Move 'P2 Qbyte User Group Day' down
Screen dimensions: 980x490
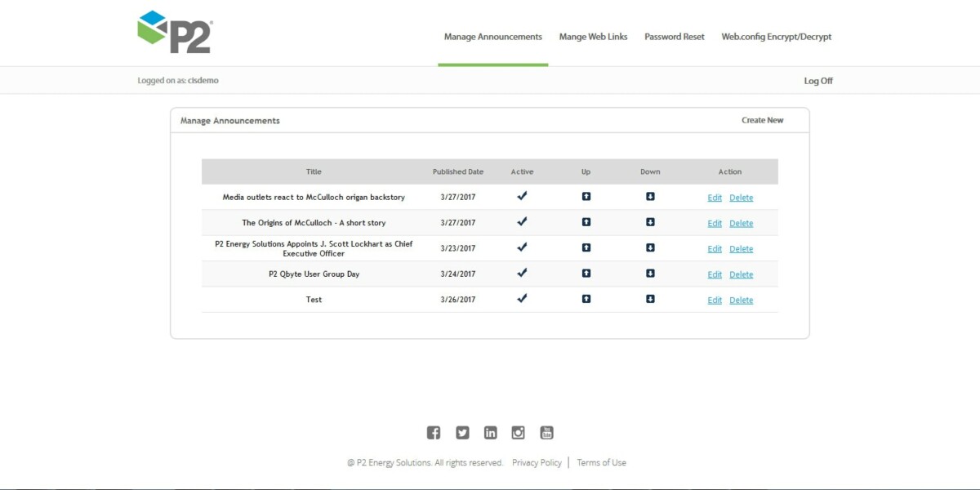click(650, 274)
